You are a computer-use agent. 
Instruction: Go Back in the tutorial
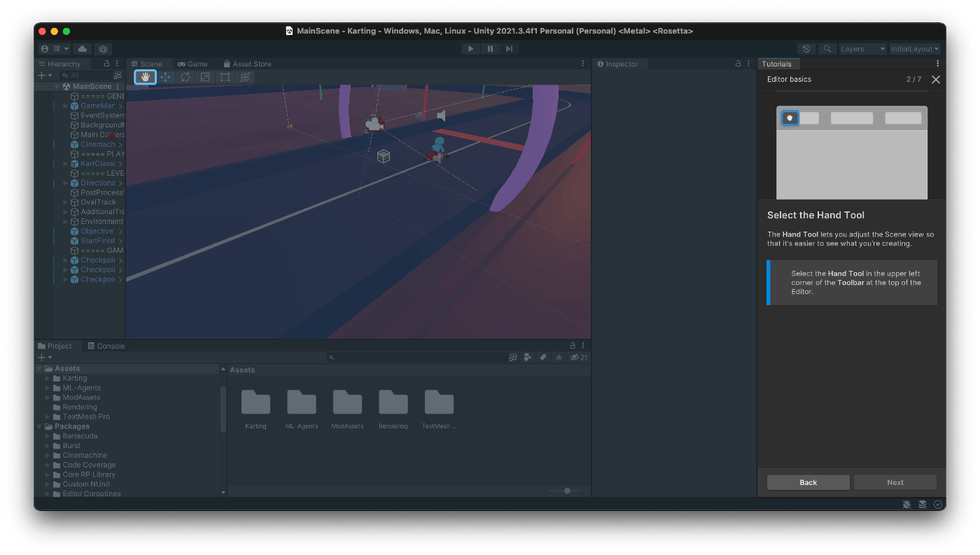(808, 482)
